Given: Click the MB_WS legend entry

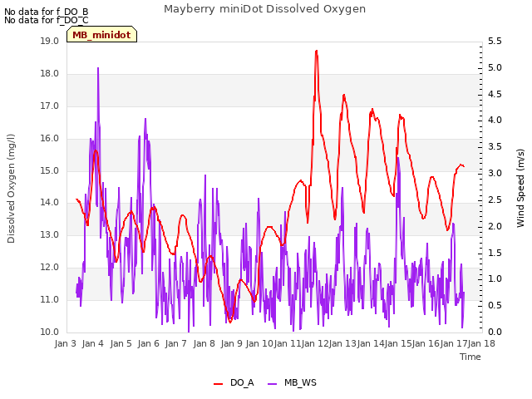Looking at the screenshot, I should point(292,382).
